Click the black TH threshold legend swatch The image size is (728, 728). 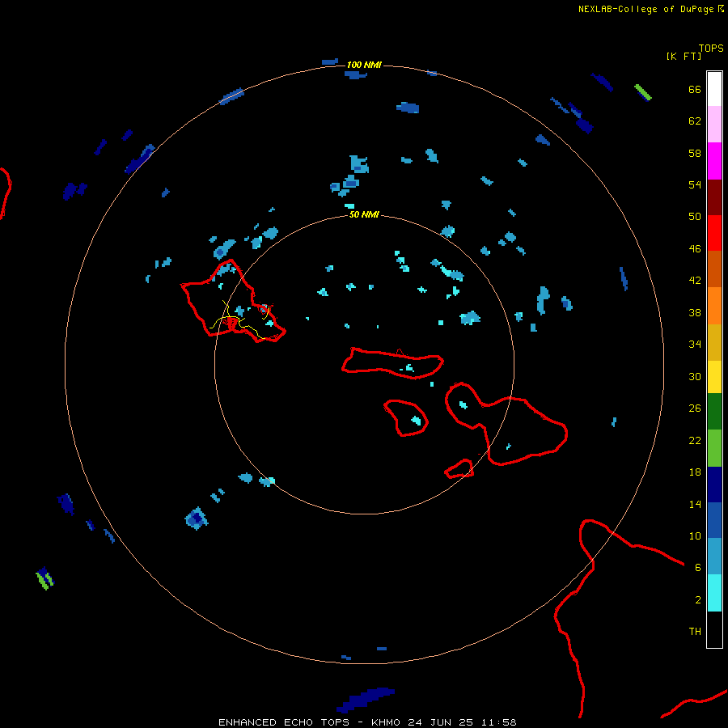(714, 629)
